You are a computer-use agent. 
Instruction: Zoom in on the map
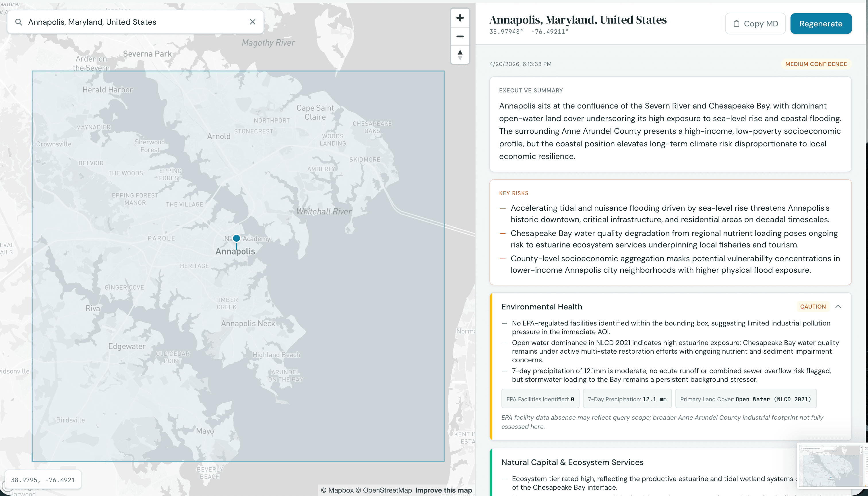pyautogui.click(x=460, y=18)
